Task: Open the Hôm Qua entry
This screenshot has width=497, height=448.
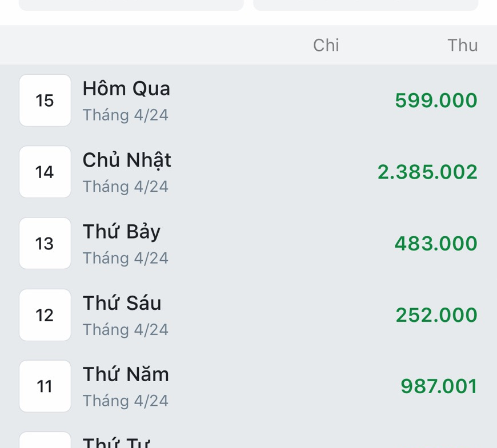Action: [x=126, y=89]
